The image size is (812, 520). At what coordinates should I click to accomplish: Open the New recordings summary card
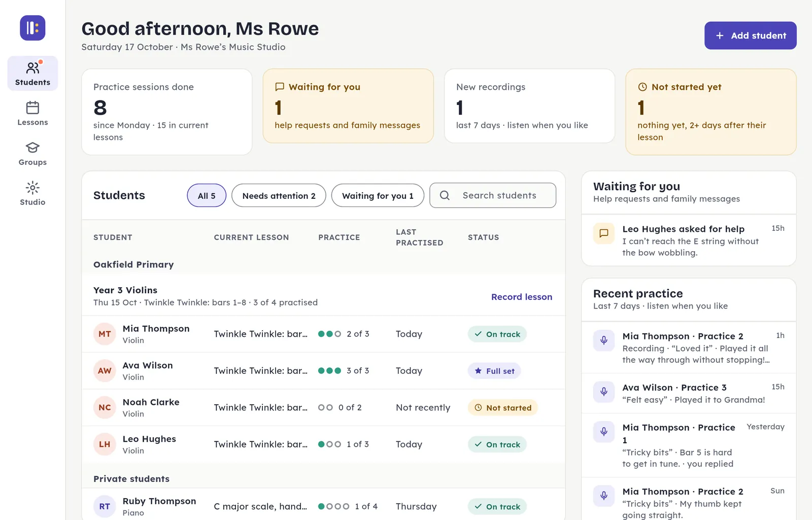529,106
